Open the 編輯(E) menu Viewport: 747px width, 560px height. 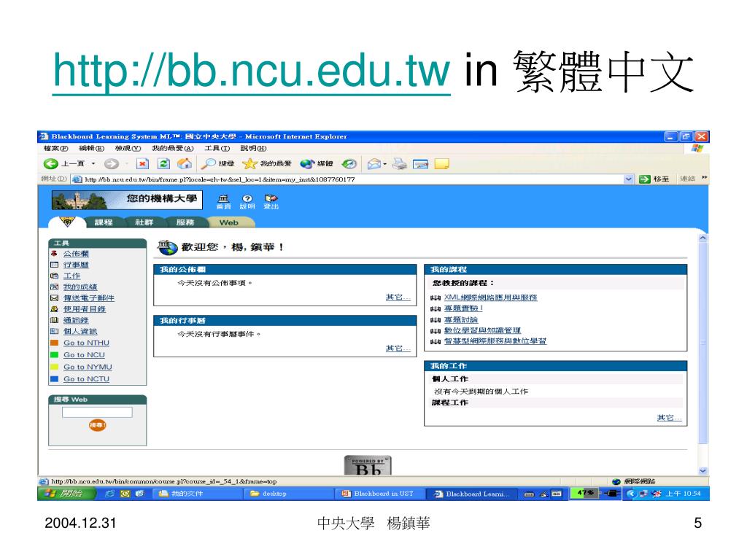coord(91,148)
